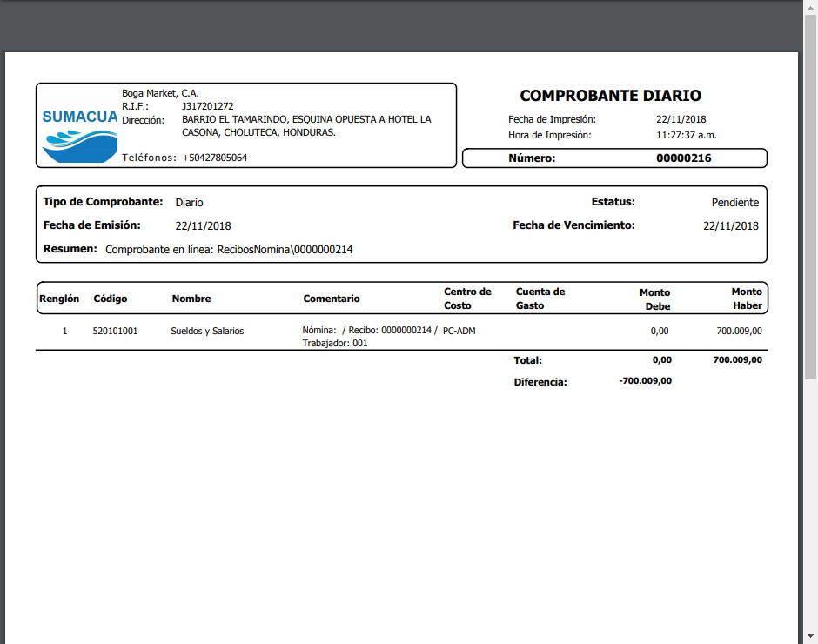
Task: Click the R.I.F. value J317201272
Action: tap(207, 106)
